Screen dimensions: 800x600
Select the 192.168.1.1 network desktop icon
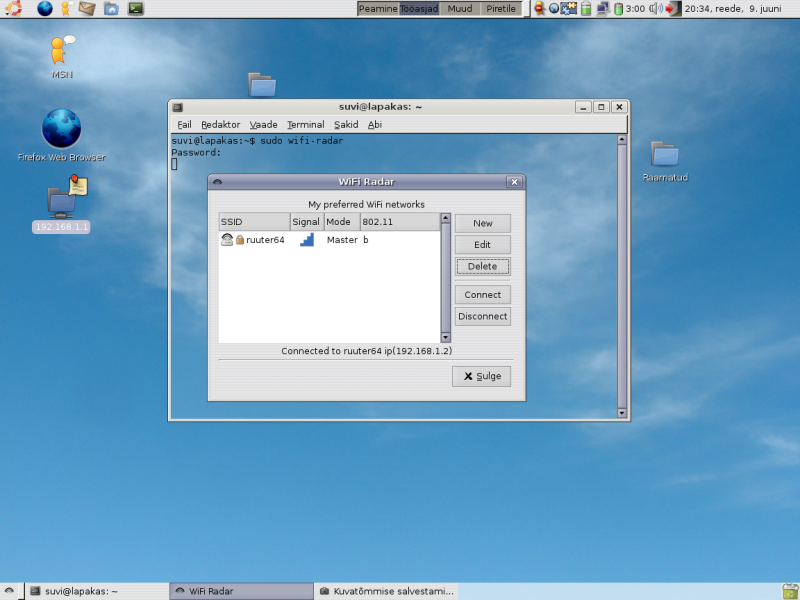point(61,204)
